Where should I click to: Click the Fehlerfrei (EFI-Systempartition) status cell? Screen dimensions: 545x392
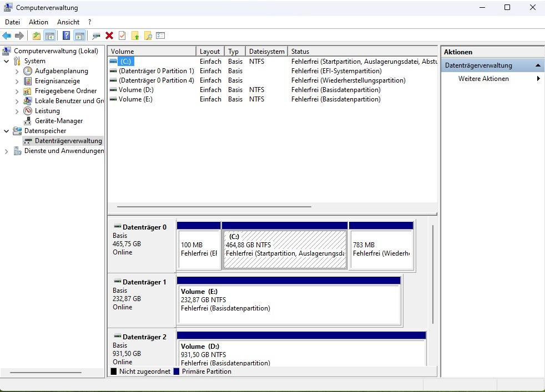tap(336, 71)
